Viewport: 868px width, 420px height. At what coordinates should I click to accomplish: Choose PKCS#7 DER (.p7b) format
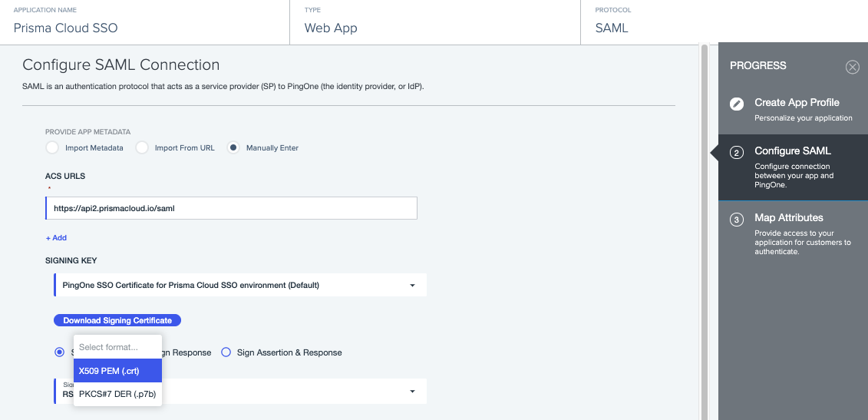click(x=117, y=395)
